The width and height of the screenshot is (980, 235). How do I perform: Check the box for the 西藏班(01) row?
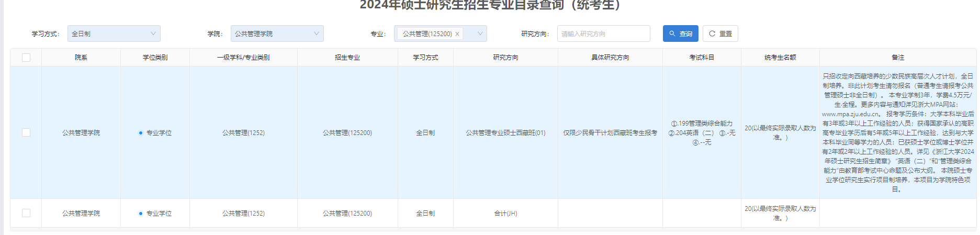(26, 132)
